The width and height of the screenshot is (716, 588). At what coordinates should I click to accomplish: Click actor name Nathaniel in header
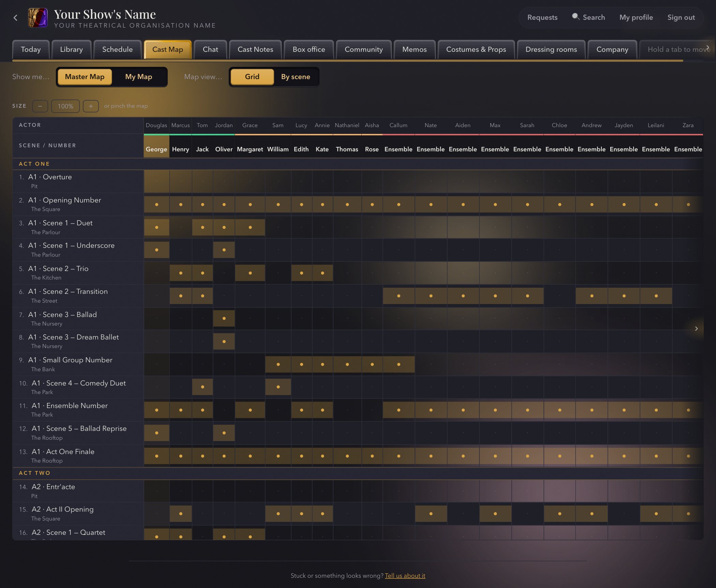347,125
